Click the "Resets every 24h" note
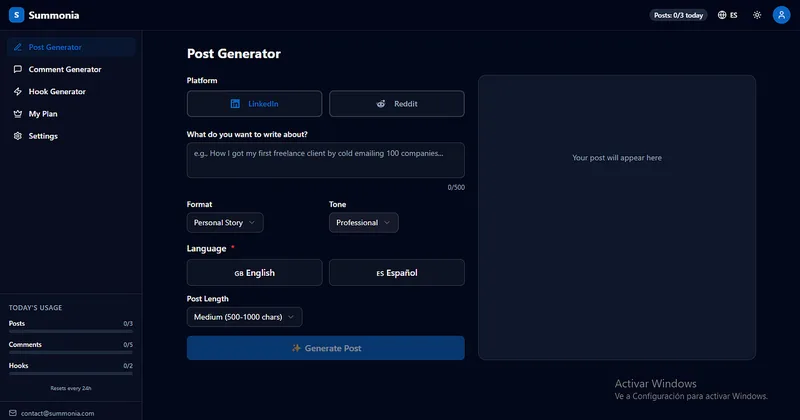This screenshot has width=800, height=420. click(x=71, y=388)
